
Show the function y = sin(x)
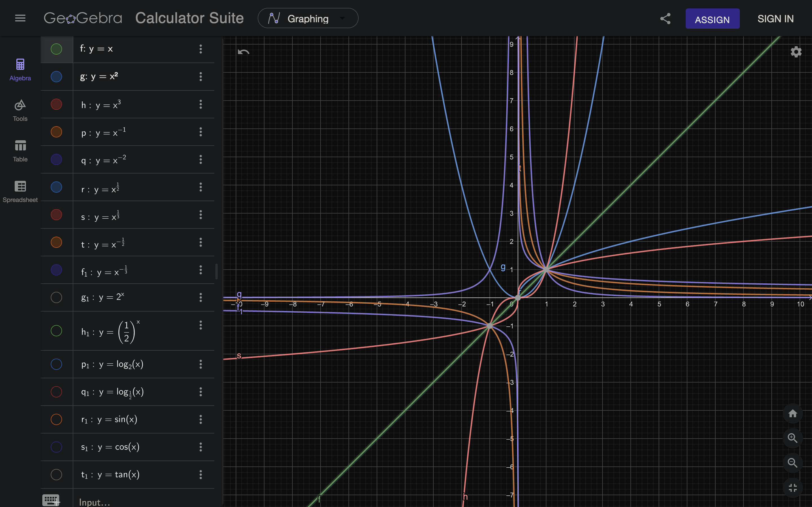(x=56, y=419)
